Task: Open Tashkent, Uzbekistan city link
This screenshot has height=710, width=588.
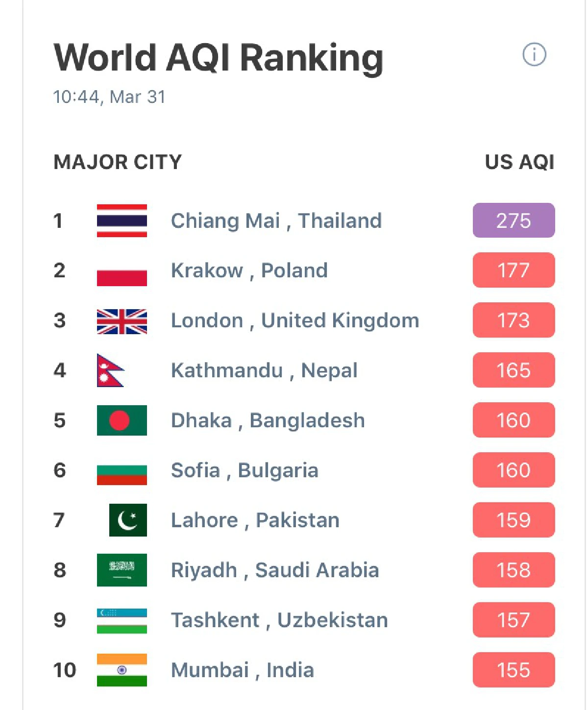Action: (279, 620)
